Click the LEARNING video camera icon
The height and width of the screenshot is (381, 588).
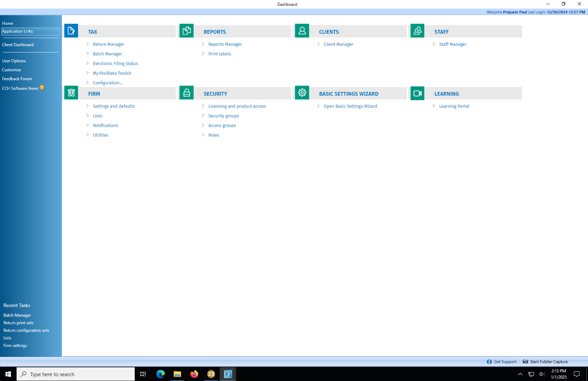click(x=417, y=93)
